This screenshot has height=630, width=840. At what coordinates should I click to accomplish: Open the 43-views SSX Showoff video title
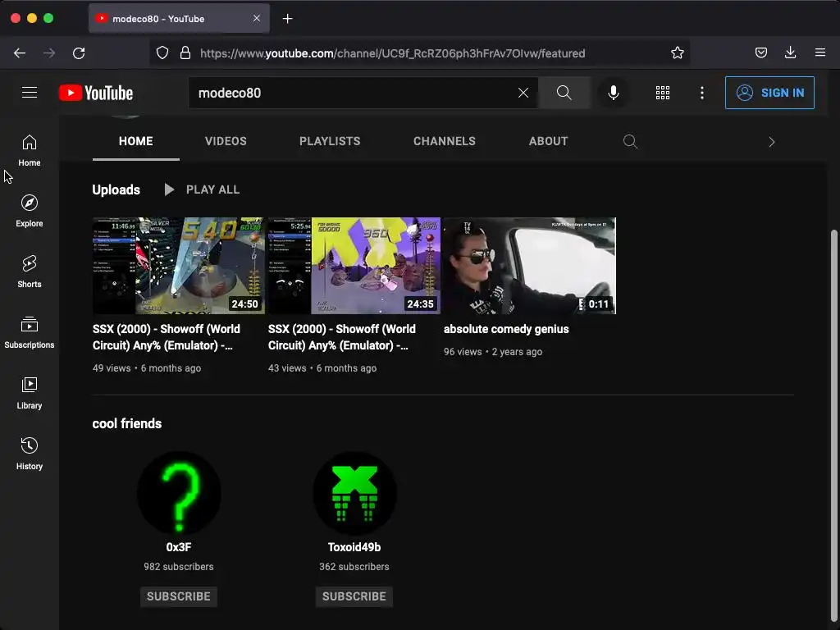pos(342,337)
